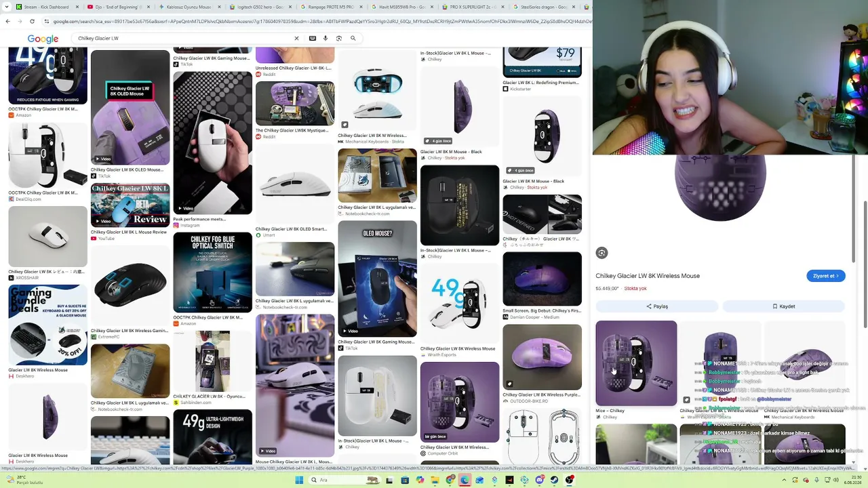The height and width of the screenshot is (488, 868).
Task: Open the Reddit source under Unreleased Chilkey Glacier
Action: pyautogui.click(x=269, y=75)
